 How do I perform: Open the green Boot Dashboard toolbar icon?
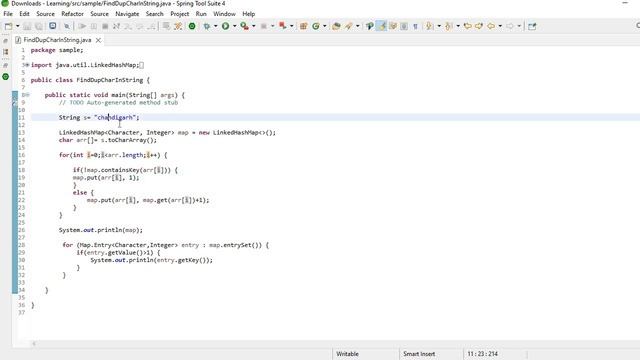pyautogui.click(x=192, y=26)
